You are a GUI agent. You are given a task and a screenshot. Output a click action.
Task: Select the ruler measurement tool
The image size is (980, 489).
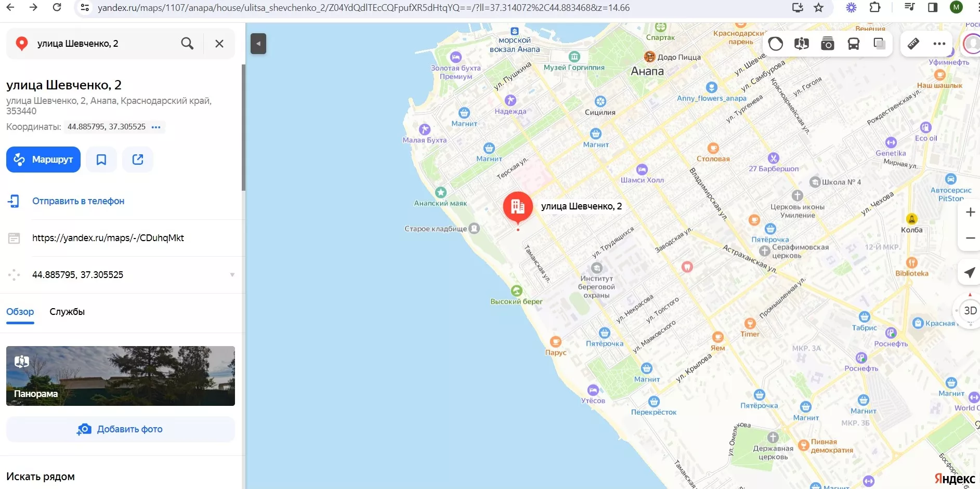[913, 44]
